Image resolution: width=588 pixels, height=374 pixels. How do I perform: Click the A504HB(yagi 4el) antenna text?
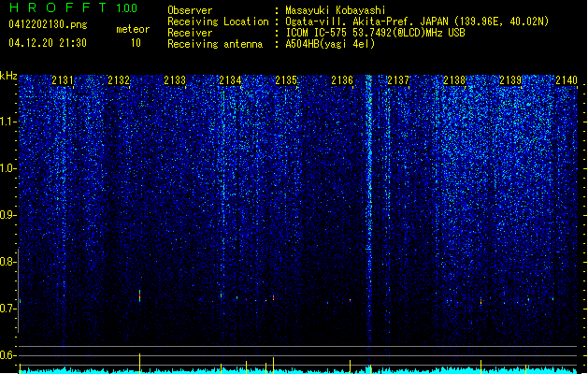point(330,44)
